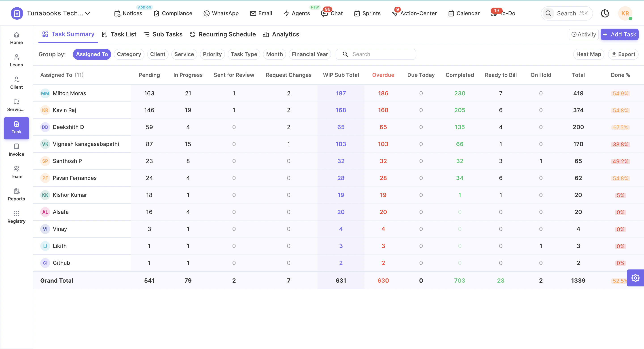The image size is (644, 349).
Task: Go to Leads in sidebar
Action: click(x=17, y=61)
